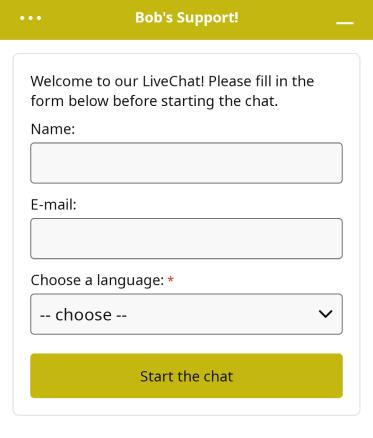This screenshot has width=373, height=438.
Task: Click the red required asterisk marker
Action: click(171, 279)
